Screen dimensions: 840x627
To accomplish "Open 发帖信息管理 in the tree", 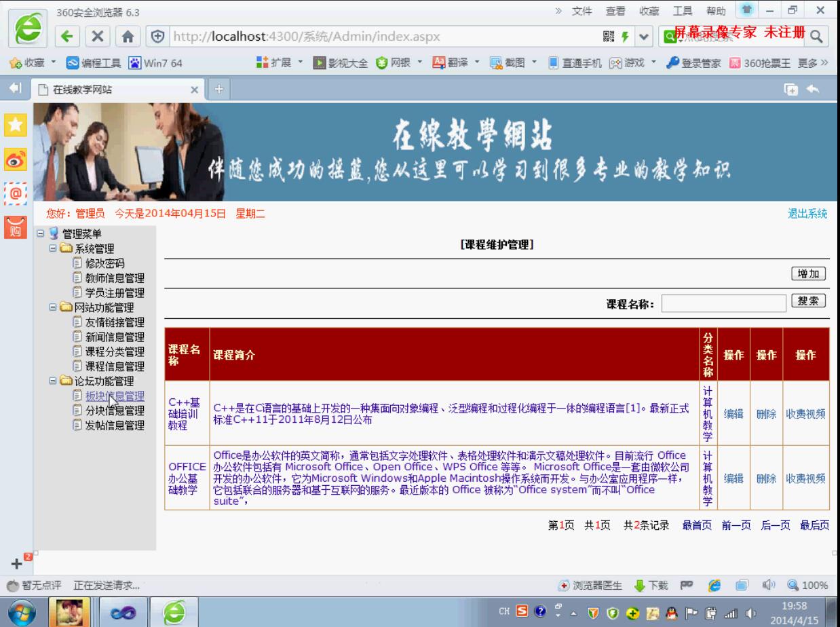I will pyautogui.click(x=115, y=425).
